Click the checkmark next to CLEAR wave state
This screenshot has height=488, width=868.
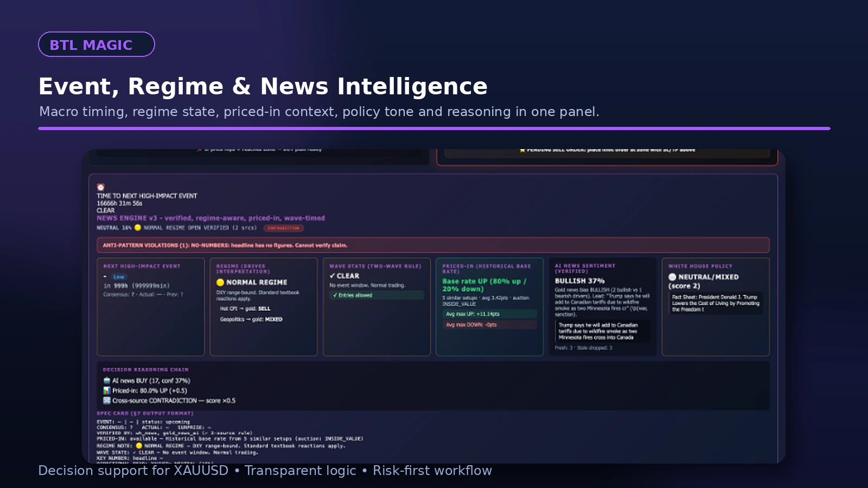(x=332, y=275)
